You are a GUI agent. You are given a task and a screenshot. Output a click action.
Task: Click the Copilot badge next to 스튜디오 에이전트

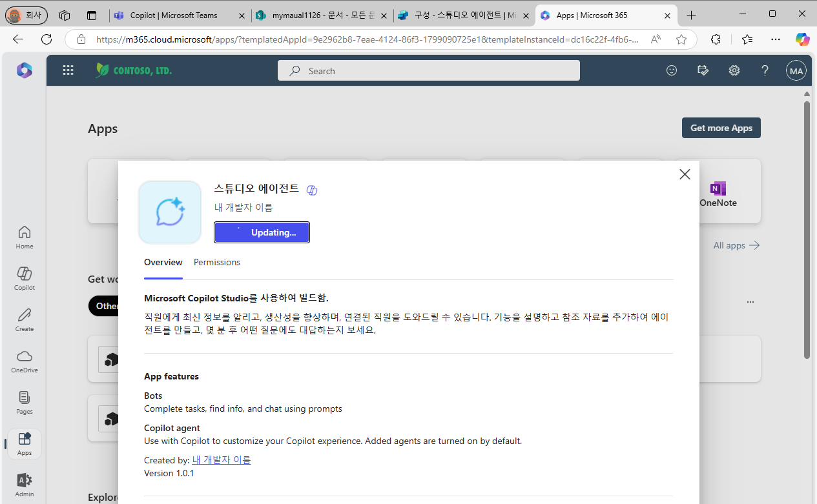coord(312,190)
